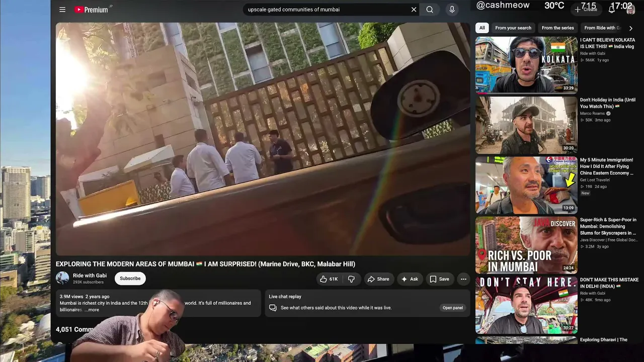Click 48K 9mo ago video stats
The image size is (644, 362).
595,300
